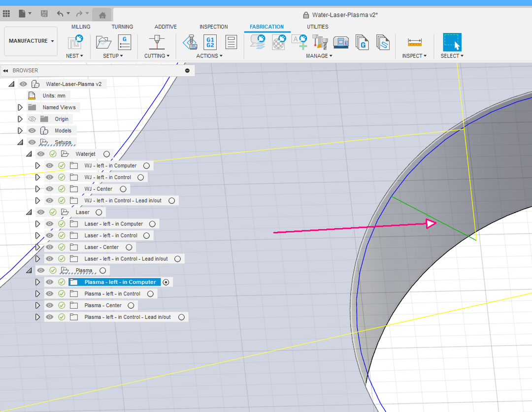Screen dimensions: 532x412
Task: Open the Machine Library icon
Action: tap(341, 42)
